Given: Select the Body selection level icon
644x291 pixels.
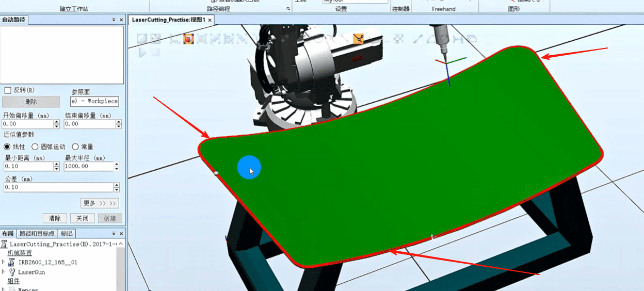Looking at the screenshot, I should click(201, 39).
